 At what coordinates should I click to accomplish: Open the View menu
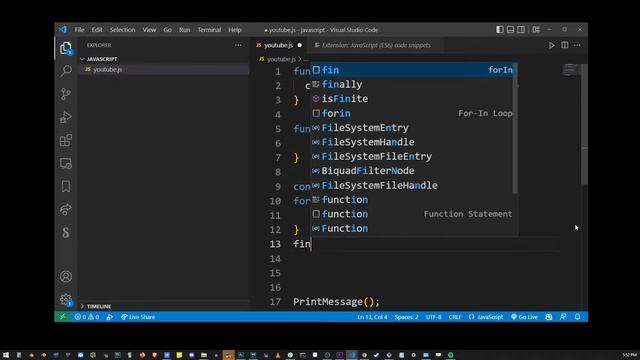[149, 30]
